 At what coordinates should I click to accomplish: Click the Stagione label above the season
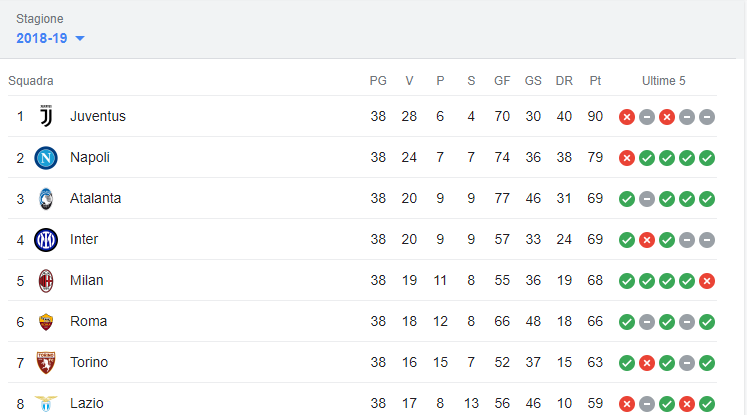[x=40, y=19]
